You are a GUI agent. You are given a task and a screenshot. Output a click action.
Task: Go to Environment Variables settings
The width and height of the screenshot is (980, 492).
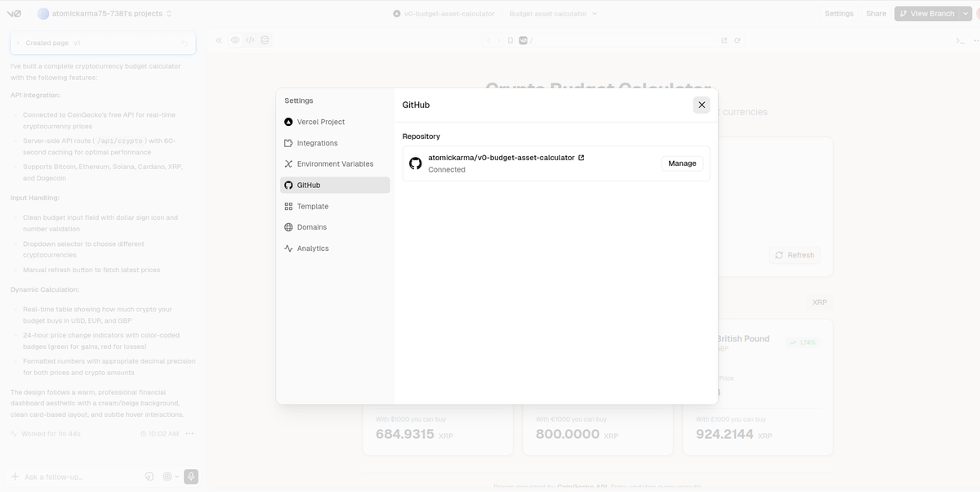335,163
